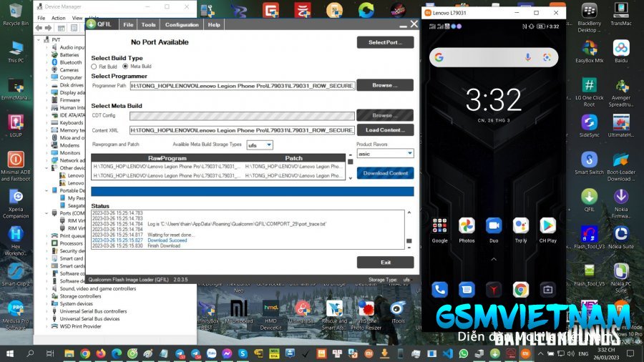644x362 pixels.
Task: Open File menu in Device Manager
Action: point(41,18)
